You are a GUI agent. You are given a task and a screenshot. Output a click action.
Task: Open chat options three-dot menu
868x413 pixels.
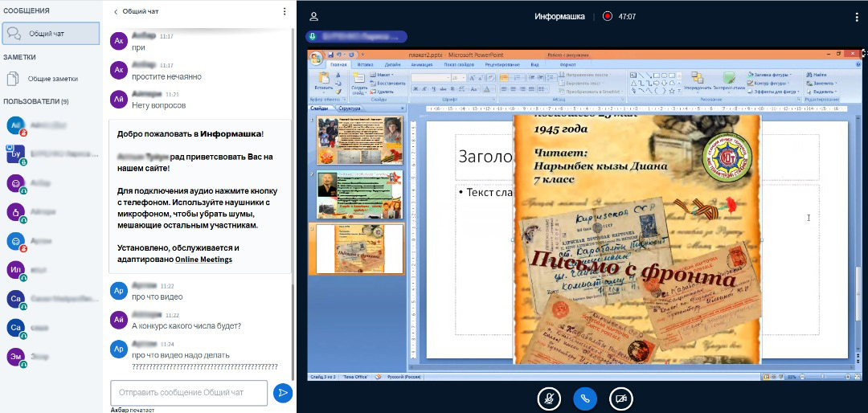tap(284, 12)
